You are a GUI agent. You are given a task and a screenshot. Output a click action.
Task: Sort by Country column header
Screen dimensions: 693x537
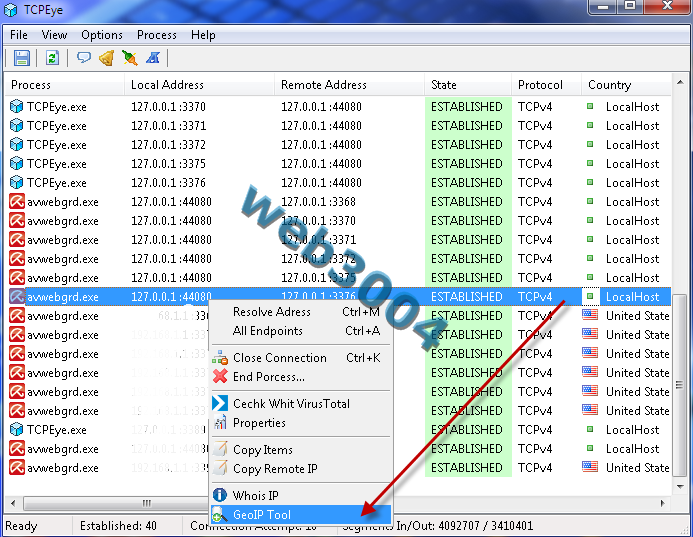[x=627, y=84]
